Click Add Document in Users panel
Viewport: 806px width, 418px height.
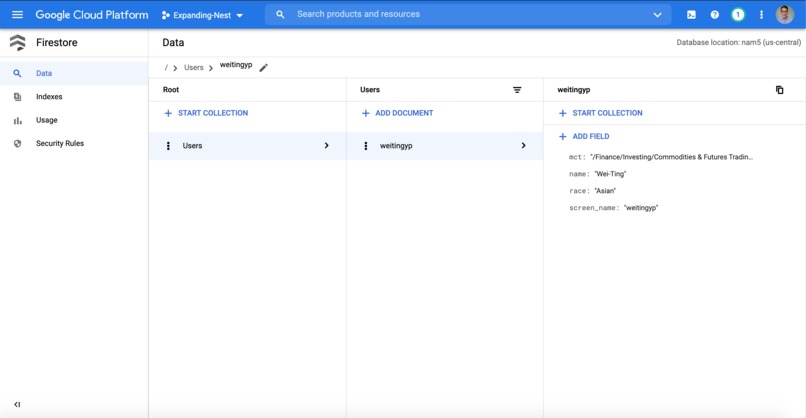tap(397, 113)
